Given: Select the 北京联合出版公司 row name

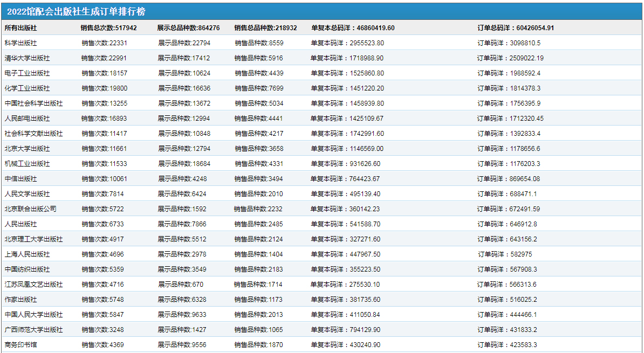Looking at the screenshot, I should click(x=30, y=209).
